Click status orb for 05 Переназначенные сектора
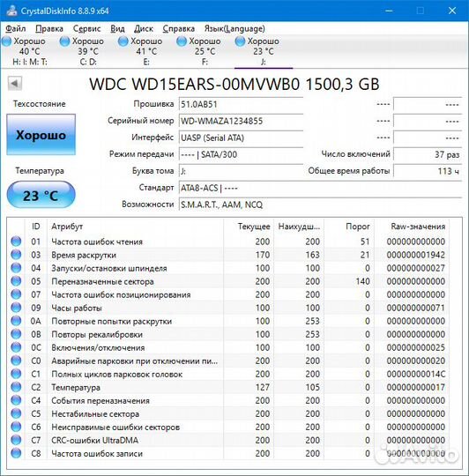Image resolution: width=469 pixels, height=476 pixels. pos(16,281)
